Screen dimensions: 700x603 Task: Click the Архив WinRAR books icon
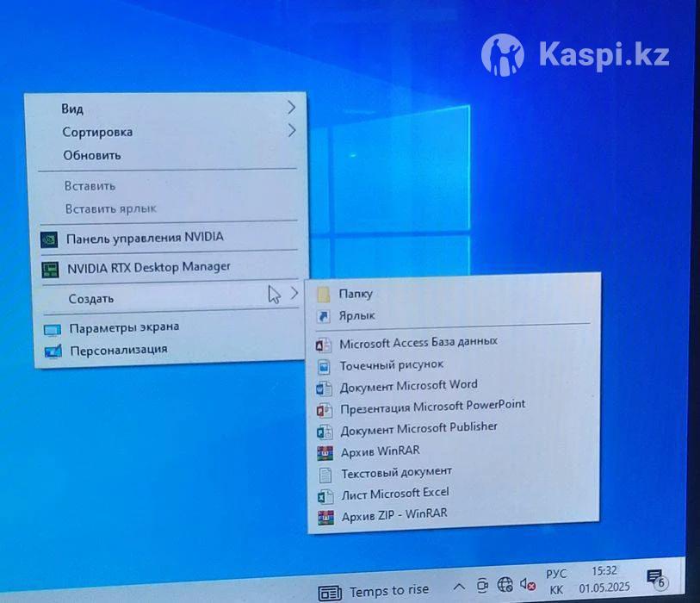pos(325,453)
